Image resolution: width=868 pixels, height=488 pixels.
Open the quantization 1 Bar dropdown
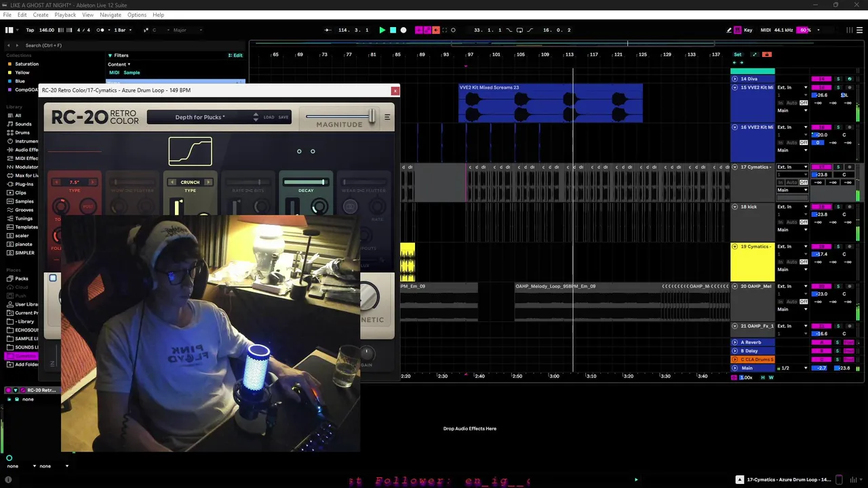[121, 30]
